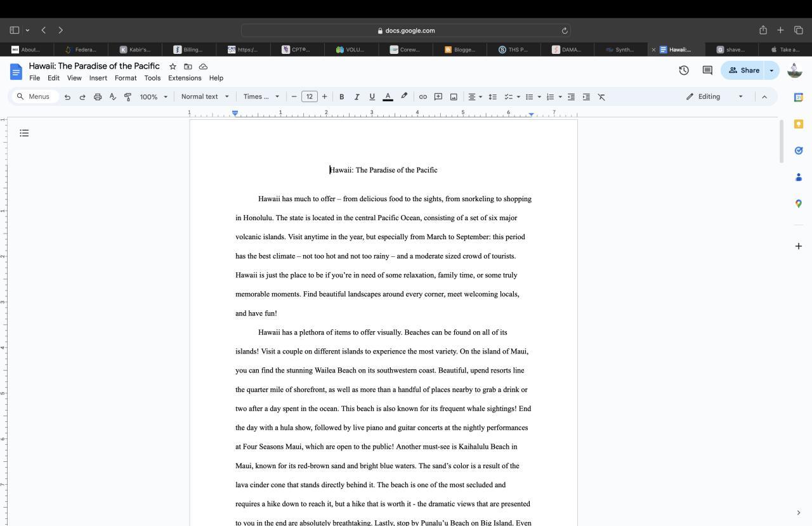Collapse toolbar with up chevron

coord(764,96)
